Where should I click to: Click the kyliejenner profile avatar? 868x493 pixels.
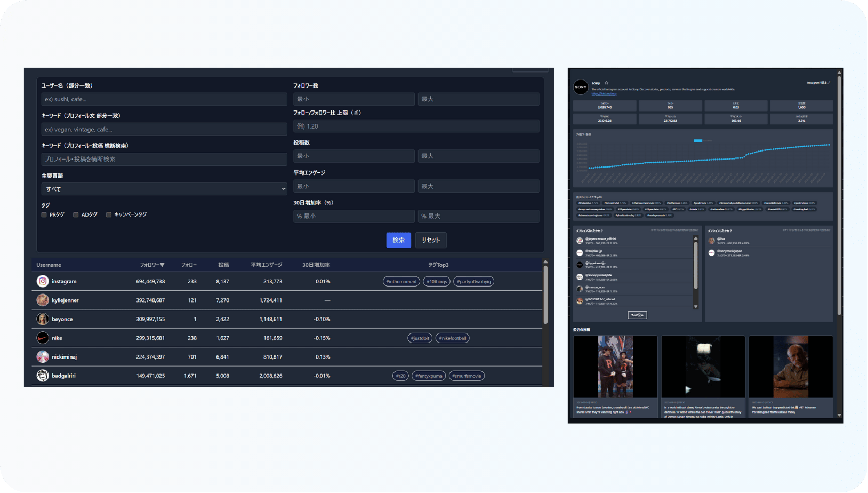pos(43,300)
